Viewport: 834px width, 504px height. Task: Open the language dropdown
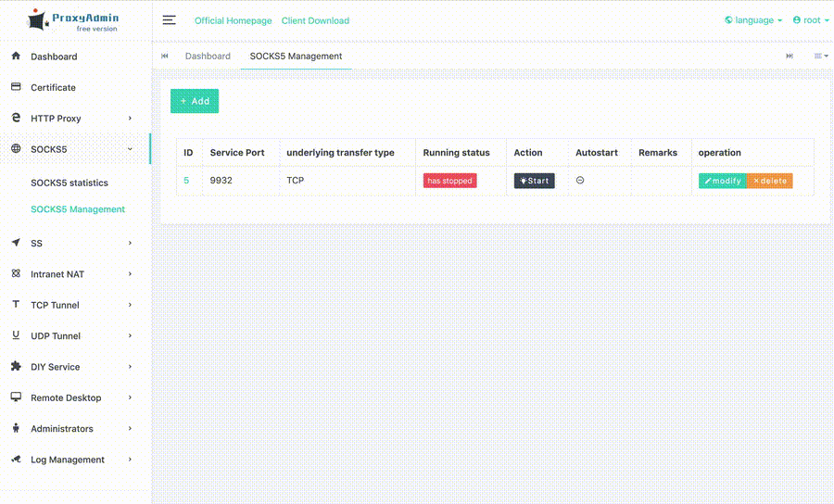(x=753, y=20)
